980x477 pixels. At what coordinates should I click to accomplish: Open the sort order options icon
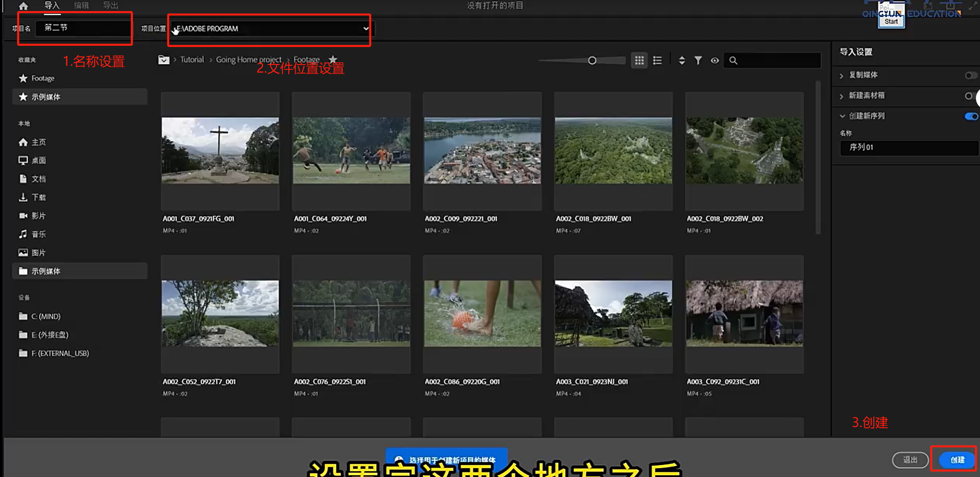(x=682, y=60)
